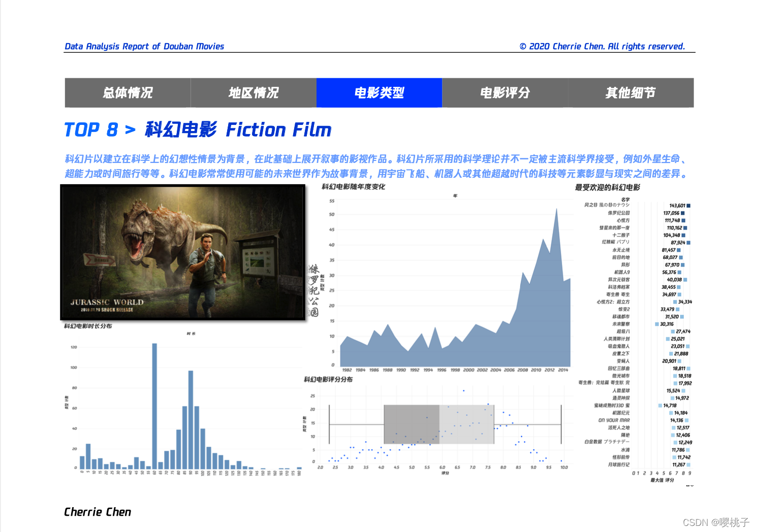Click the 通灵神探 movie label

tap(621, 398)
